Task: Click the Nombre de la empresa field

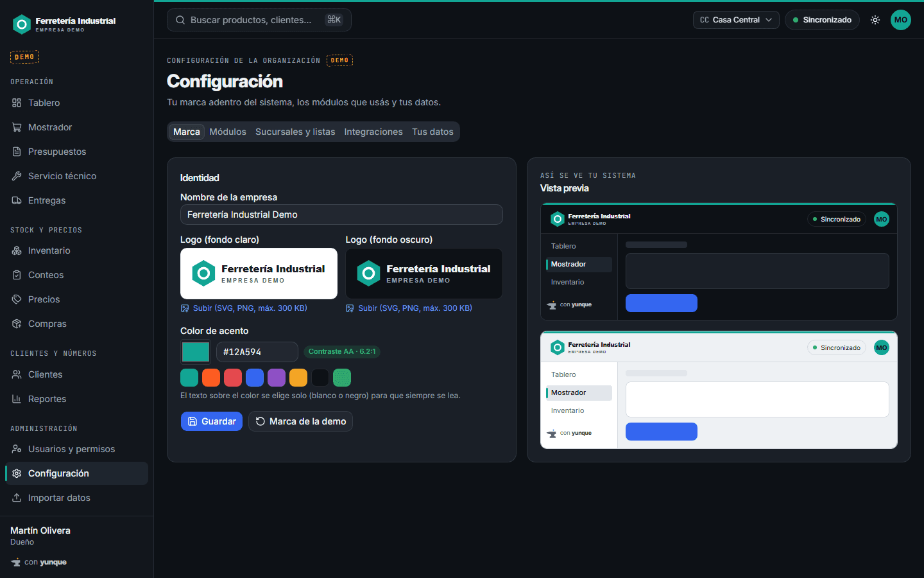Action: pyautogui.click(x=341, y=215)
